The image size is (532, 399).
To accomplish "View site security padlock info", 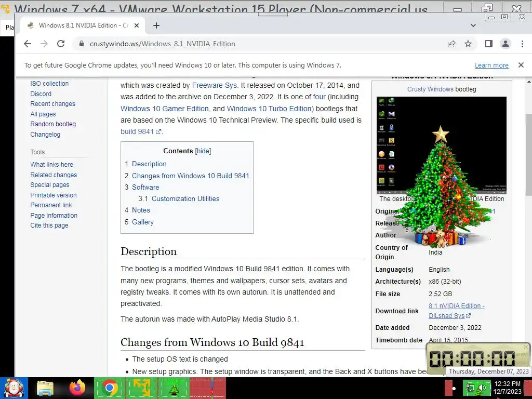I will pyautogui.click(x=81, y=44).
